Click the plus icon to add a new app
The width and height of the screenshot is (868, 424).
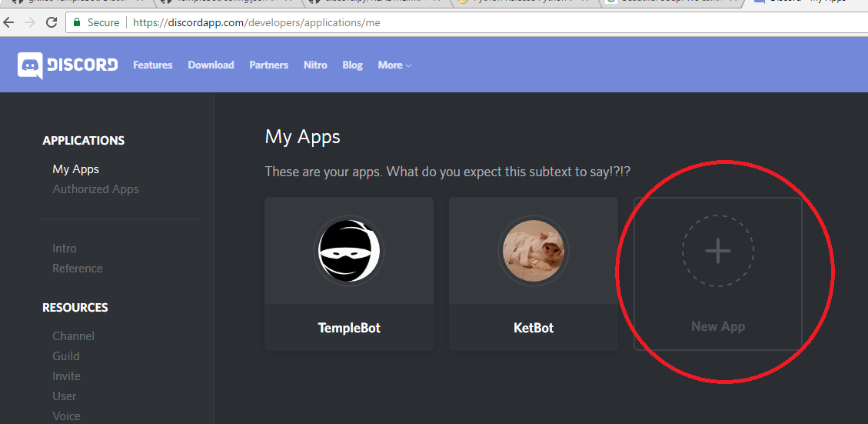click(x=718, y=251)
